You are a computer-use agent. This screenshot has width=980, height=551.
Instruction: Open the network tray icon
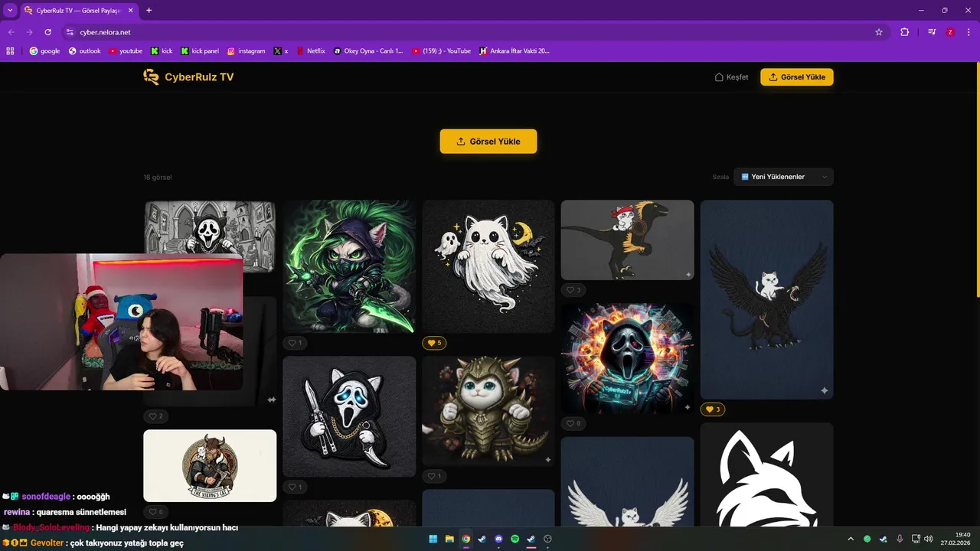point(916,539)
